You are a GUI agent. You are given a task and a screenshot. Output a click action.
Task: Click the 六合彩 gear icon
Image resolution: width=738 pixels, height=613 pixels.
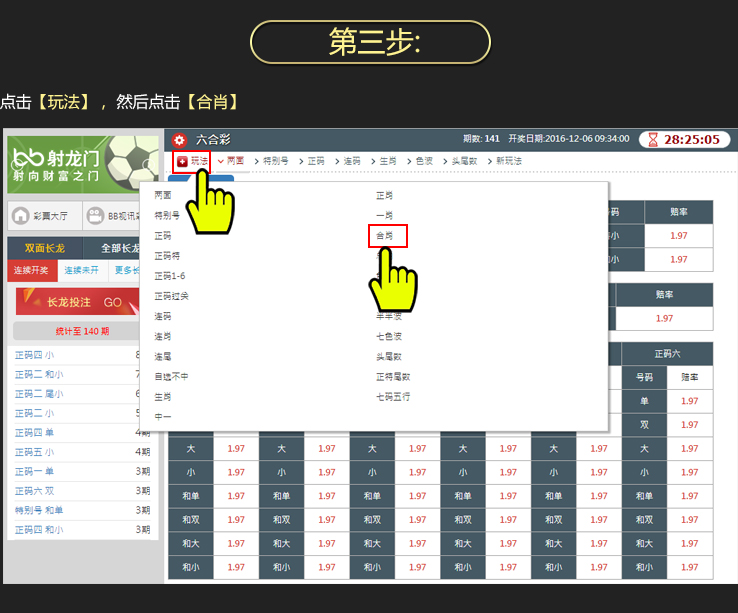(x=179, y=140)
